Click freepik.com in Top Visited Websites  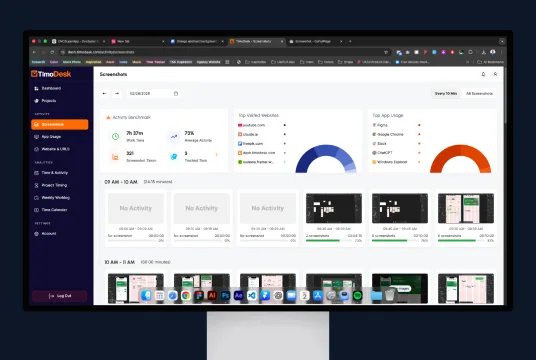[250, 144]
